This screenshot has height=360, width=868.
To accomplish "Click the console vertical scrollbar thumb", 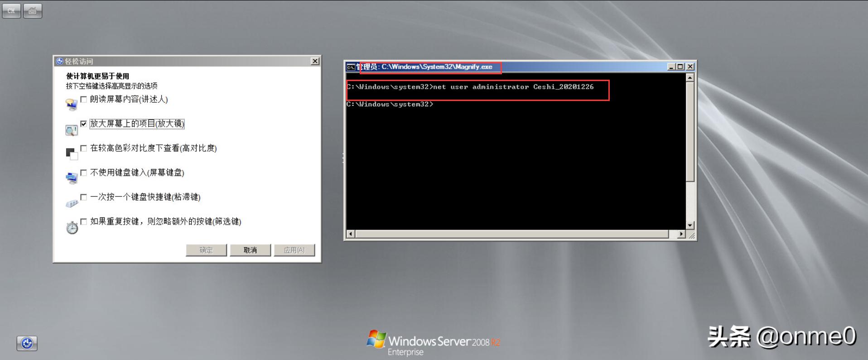I will (x=690, y=132).
